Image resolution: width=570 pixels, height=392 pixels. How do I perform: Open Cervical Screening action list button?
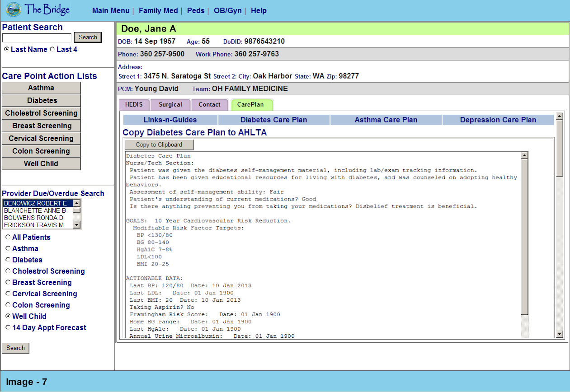pyautogui.click(x=41, y=139)
